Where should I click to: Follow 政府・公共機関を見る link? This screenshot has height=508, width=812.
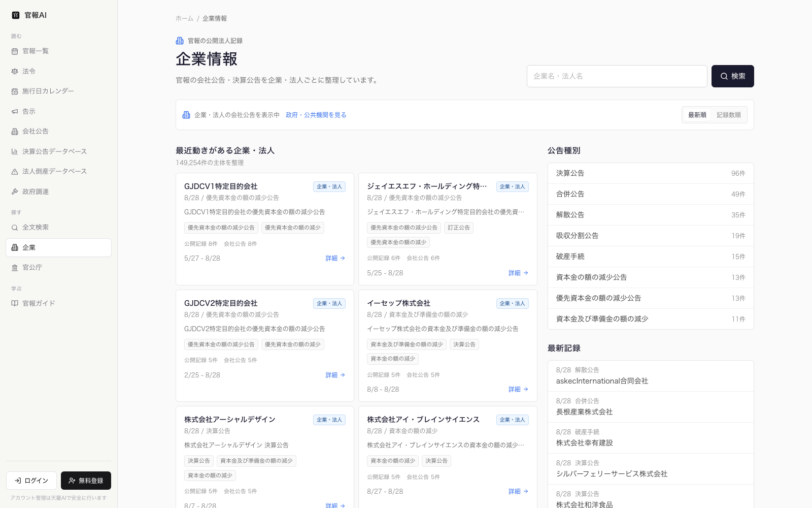316,115
